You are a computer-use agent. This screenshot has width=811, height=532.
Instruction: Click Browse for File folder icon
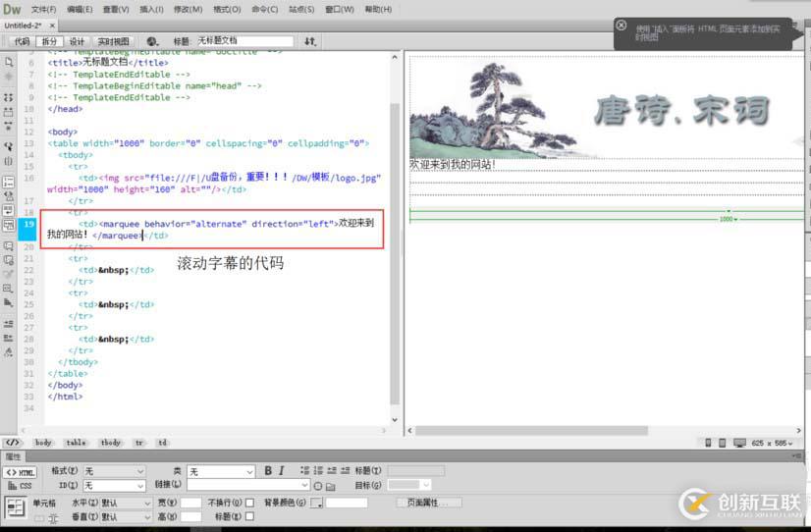click(x=331, y=486)
